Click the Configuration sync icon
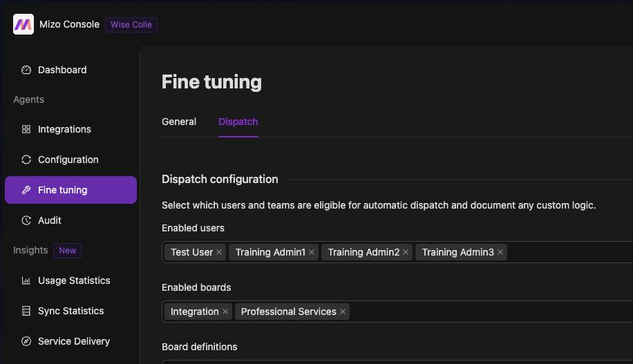Image resolution: width=633 pixels, height=364 pixels. pyautogui.click(x=26, y=160)
